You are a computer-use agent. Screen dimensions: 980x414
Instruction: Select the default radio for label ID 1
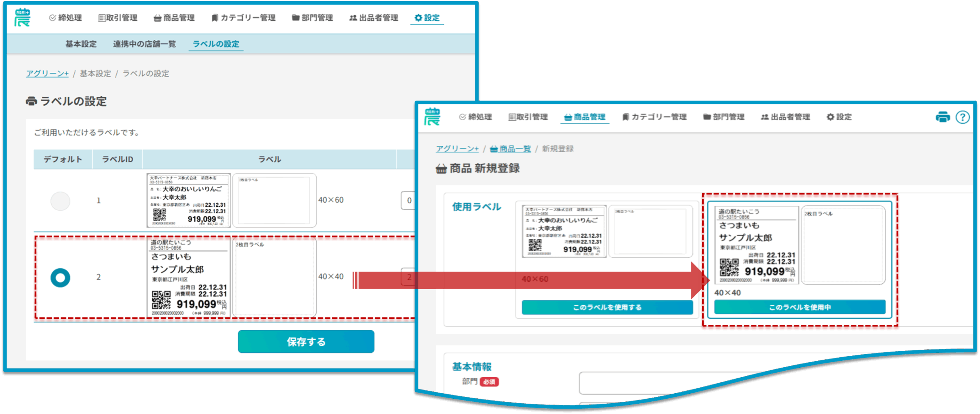coord(60,201)
